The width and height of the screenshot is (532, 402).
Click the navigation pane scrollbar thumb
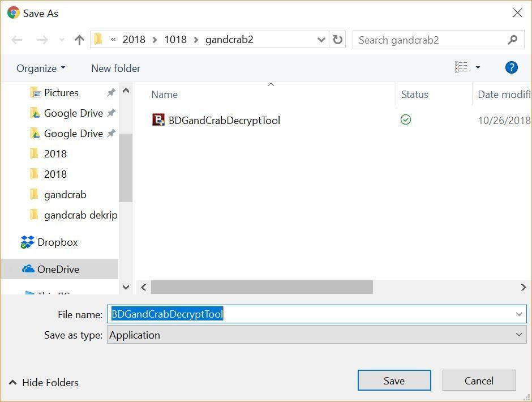(x=126, y=168)
